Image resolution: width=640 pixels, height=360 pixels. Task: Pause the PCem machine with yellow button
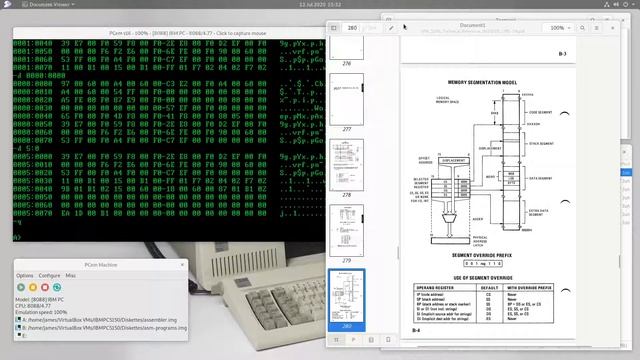[x=33, y=287]
